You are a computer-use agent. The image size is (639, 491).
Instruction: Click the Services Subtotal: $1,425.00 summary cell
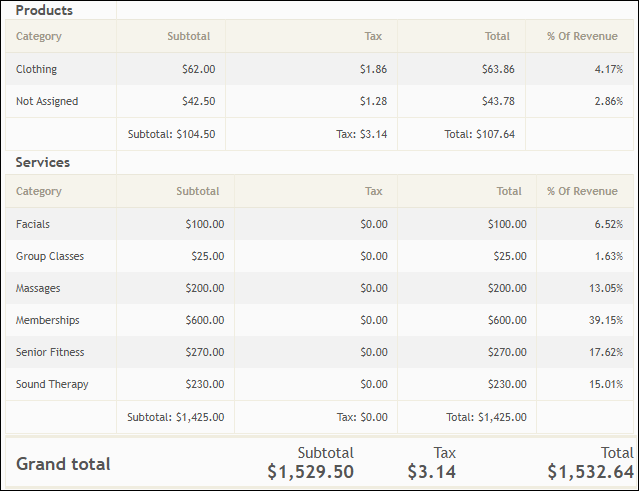click(x=175, y=417)
